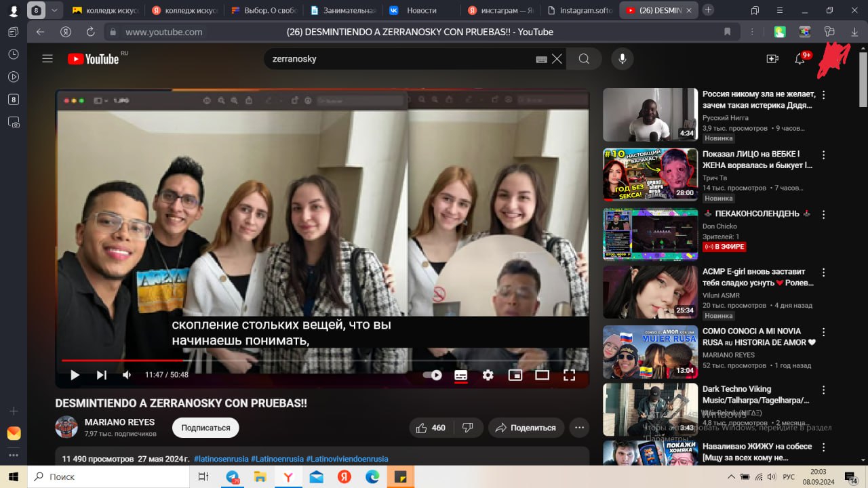Open browser downloads arrow
The height and width of the screenshot is (488, 868).
(854, 32)
